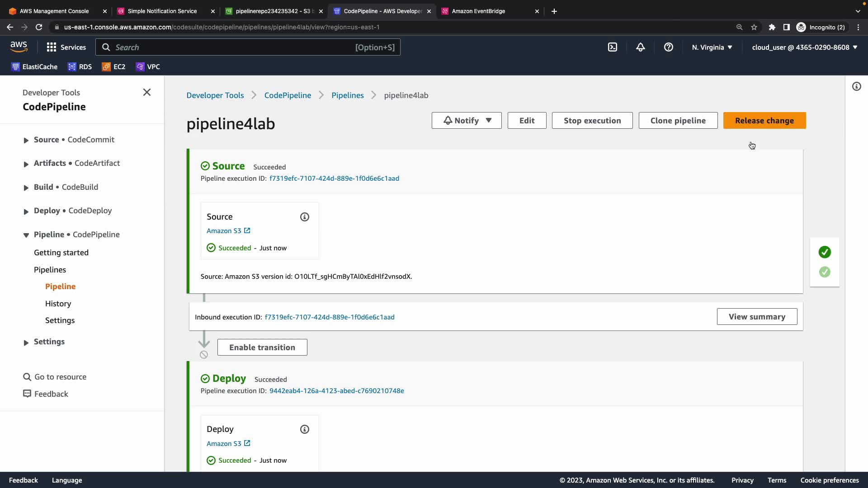Expand the Notify dropdown
Image resolution: width=868 pixels, height=488 pixels.
point(467,121)
